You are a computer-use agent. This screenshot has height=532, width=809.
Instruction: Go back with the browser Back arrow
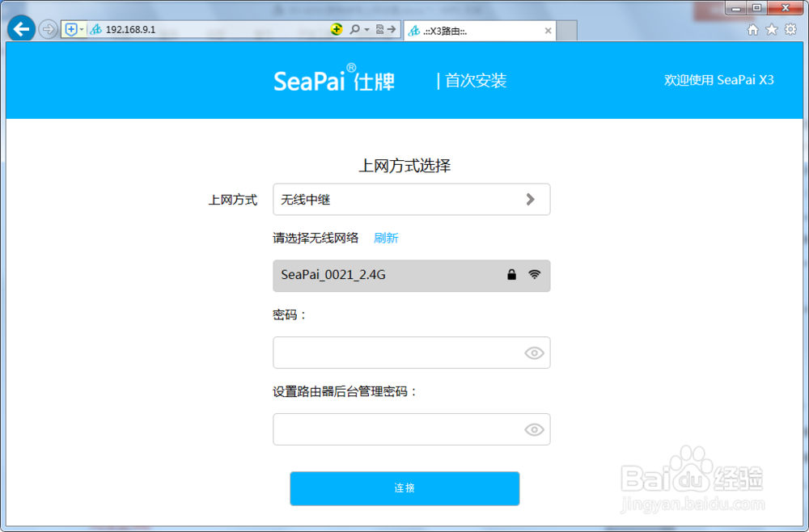[21, 29]
